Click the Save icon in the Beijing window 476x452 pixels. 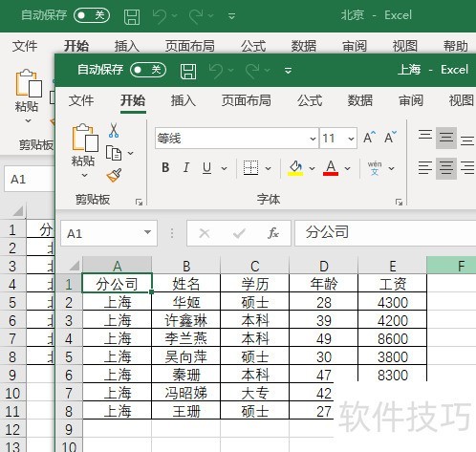tap(132, 16)
